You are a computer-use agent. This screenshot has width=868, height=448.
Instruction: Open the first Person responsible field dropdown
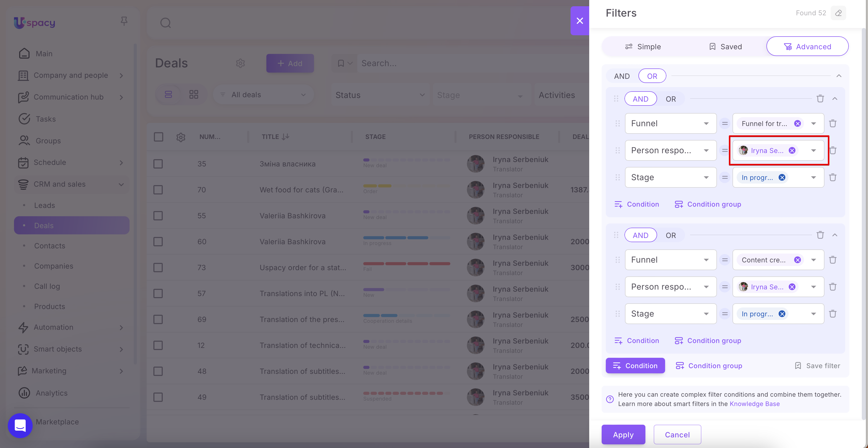(x=671, y=150)
